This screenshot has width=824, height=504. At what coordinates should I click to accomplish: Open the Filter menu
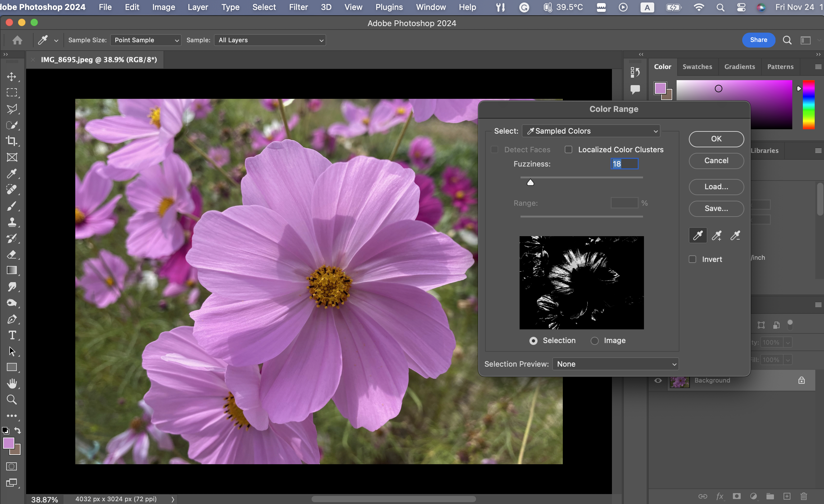pyautogui.click(x=298, y=7)
